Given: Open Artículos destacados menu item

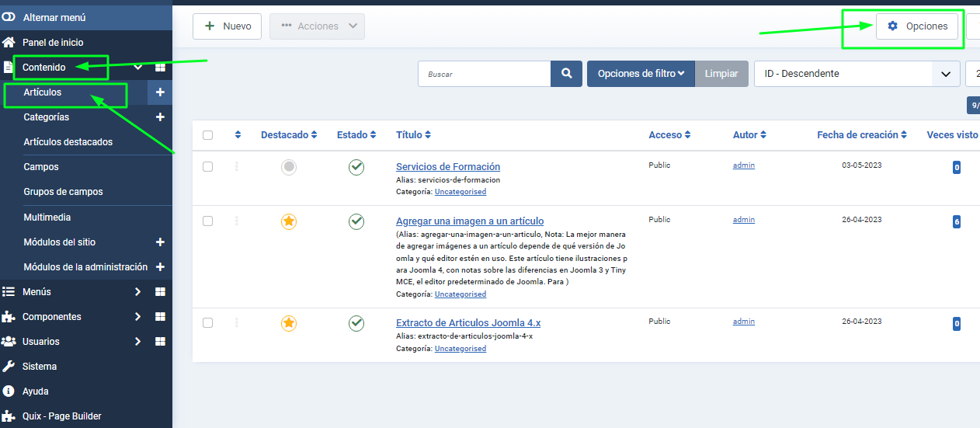Looking at the screenshot, I should point(68,142).
